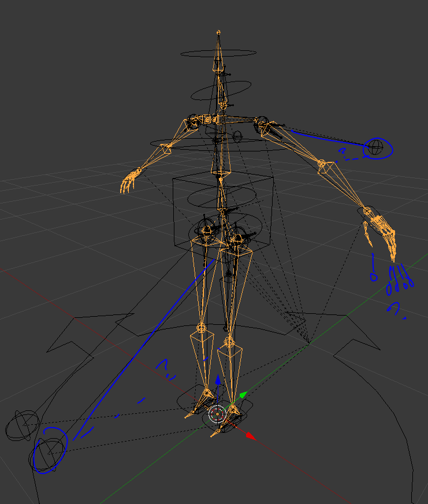Image resolution: width=428 pixels, height=504 pixels.
Task: Select the small sphere control beside the chest
Action: tap(237, 136)
